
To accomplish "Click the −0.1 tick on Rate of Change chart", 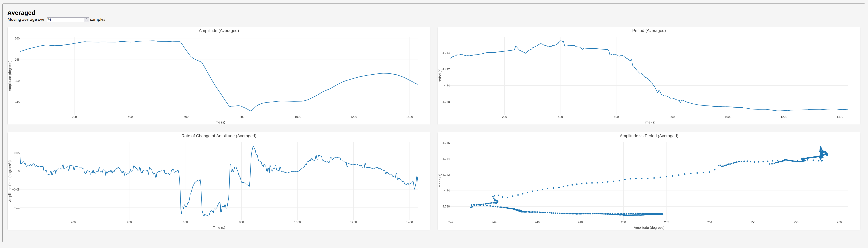I will point(16,208).
